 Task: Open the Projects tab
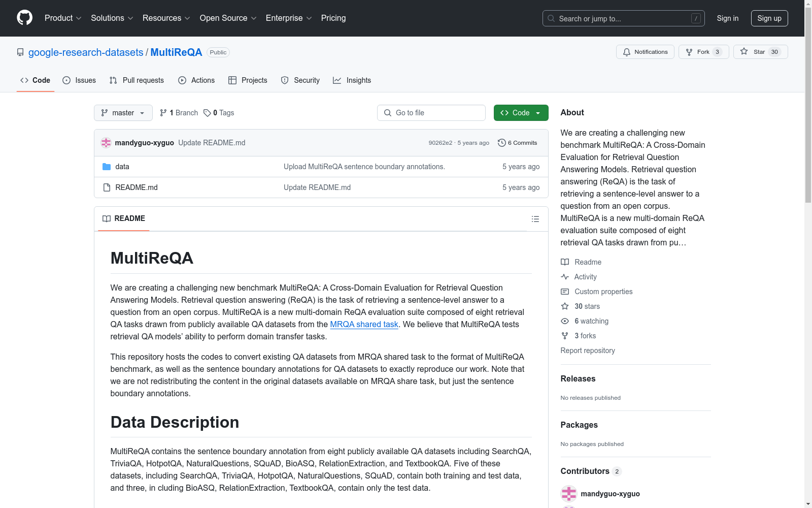[x=248, y=80]
